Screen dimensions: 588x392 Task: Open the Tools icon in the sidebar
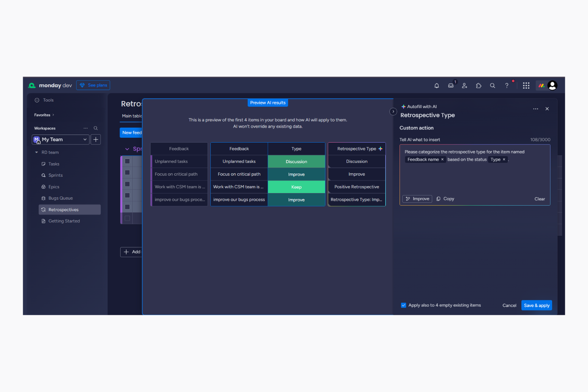pos(36,100)
